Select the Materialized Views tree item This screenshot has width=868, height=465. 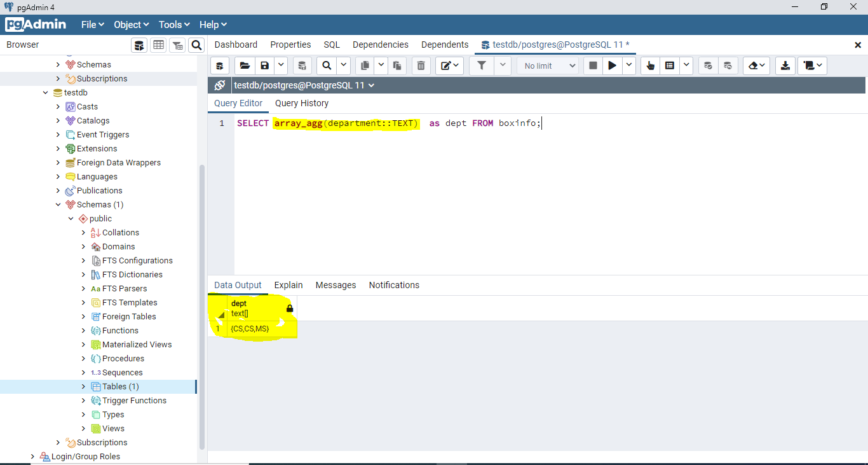[137, 345]
